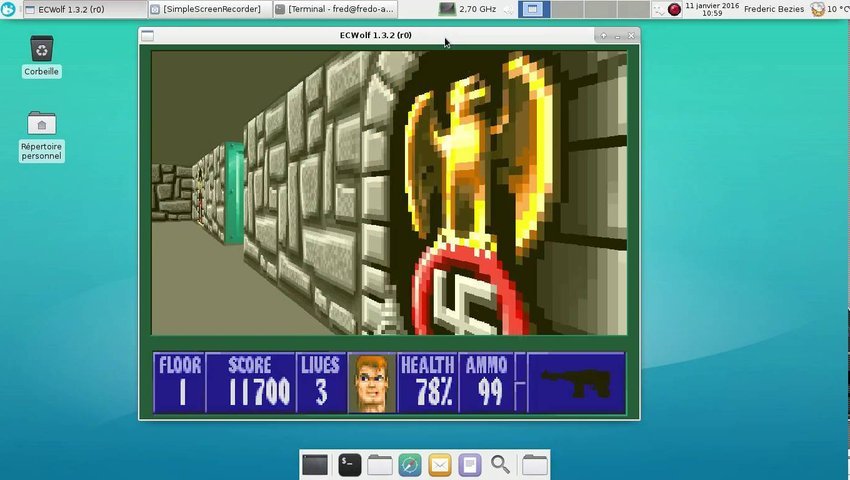The height and width of the screenshot is (480, 850).
Task: Open the ECWolf window menu icon
Action: (x=147, y=36)
